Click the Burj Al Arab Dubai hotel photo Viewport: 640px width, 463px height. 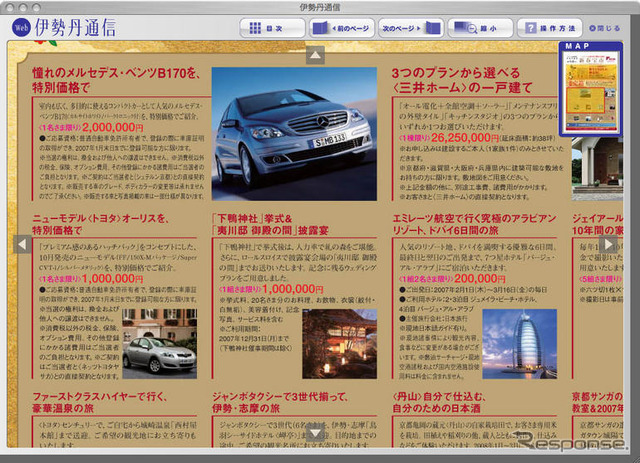click(x=520, y=344)
